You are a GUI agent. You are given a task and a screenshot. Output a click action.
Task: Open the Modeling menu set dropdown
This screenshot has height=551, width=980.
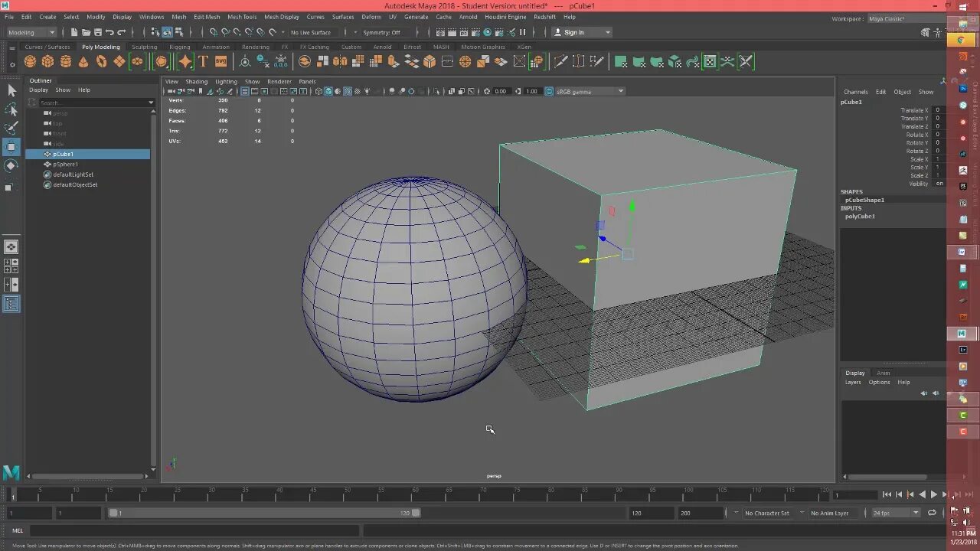click(x=31, y=32)
